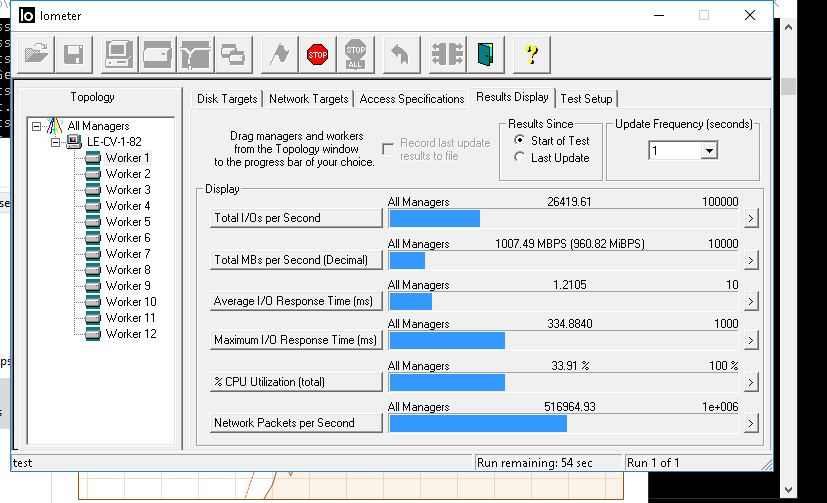This screenshot has height=503, width=827.
Task: Switch to Test Setup tab
Action: (586, 99)
